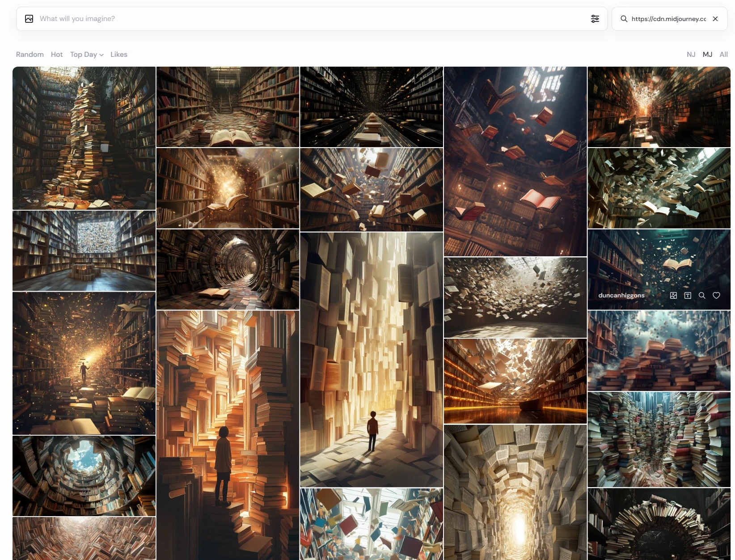Switch to the Likes feed

119,54
